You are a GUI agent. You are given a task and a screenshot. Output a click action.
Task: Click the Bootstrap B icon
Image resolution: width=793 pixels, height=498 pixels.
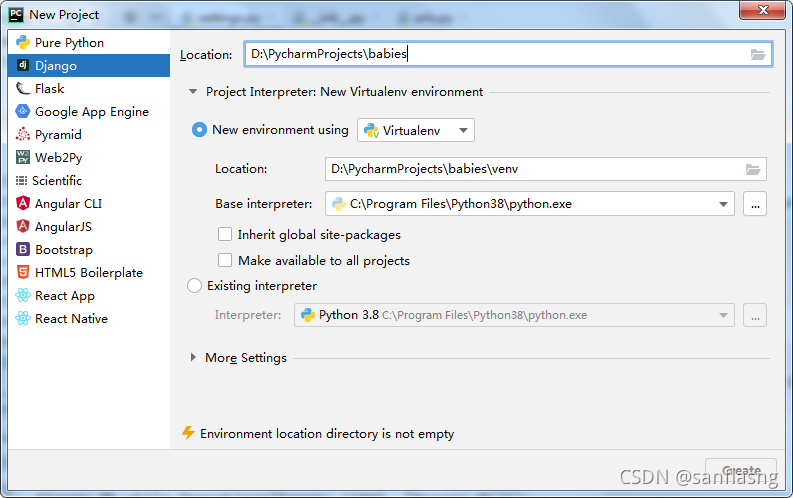coord(23,249)
